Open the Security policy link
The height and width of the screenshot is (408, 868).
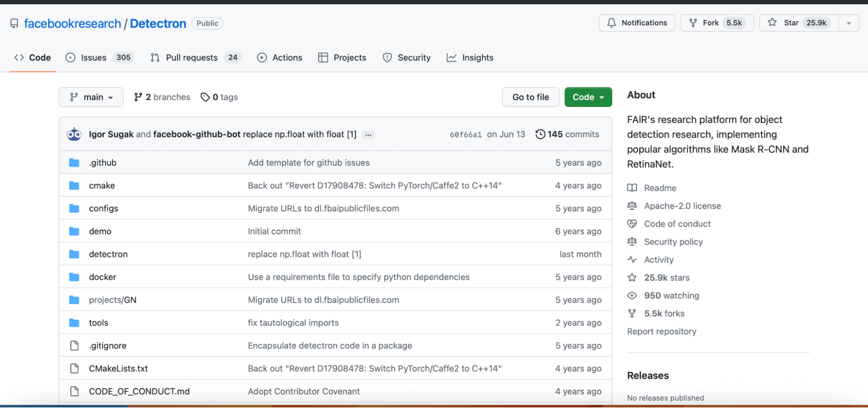[x=673, y=242]
